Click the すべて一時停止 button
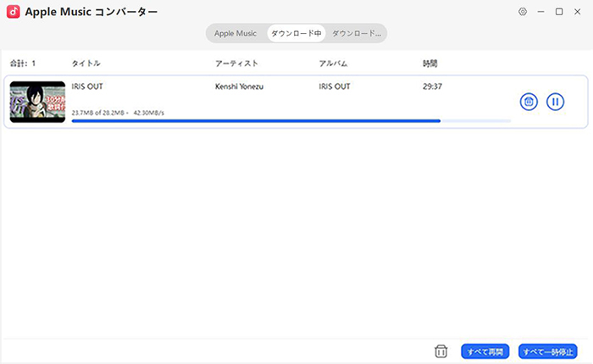This screenshot has height=364, width=593. pyautogui.click(x=548, y=351)
